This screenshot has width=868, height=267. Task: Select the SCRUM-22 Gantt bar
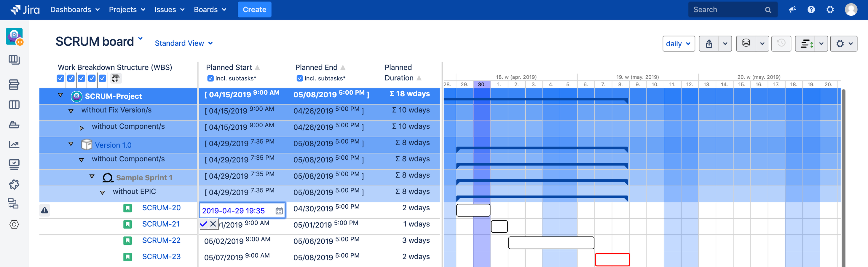551,243
